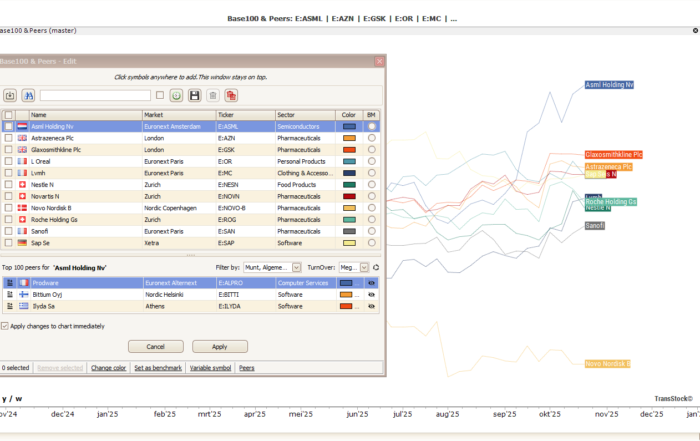Click the Asml Holding Nv label on the chart
The image size is (700, 441).
pos(609,85)
